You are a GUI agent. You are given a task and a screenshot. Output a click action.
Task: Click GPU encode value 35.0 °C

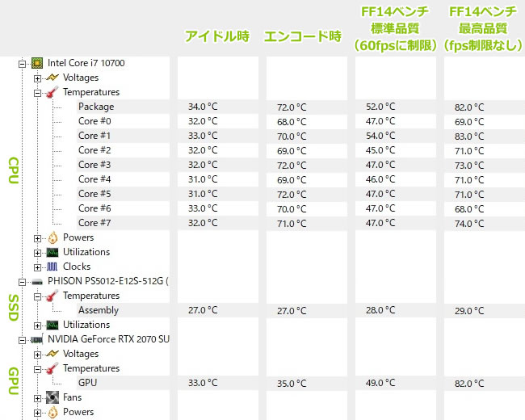(x=292, y=384)
